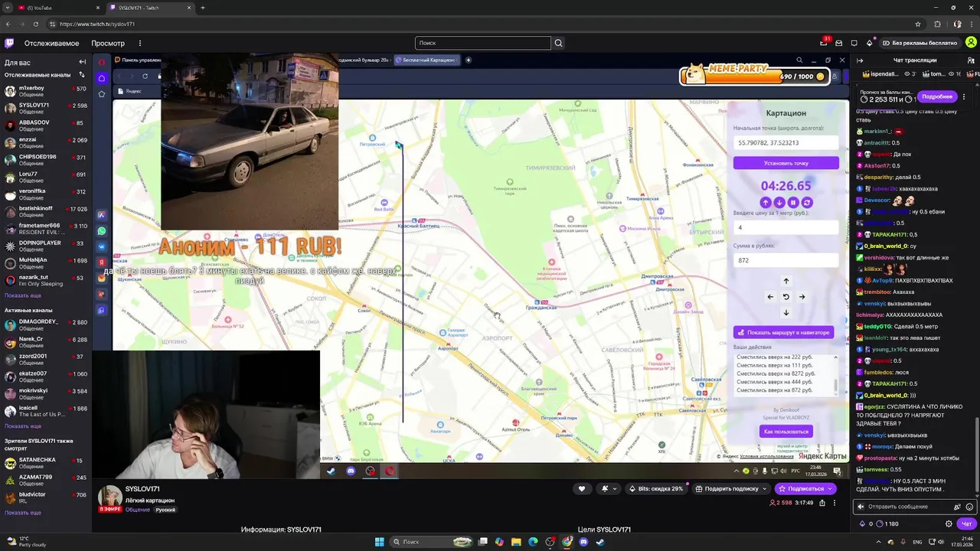
Task: Click the Windows Start button
Action: click(379, 542)
